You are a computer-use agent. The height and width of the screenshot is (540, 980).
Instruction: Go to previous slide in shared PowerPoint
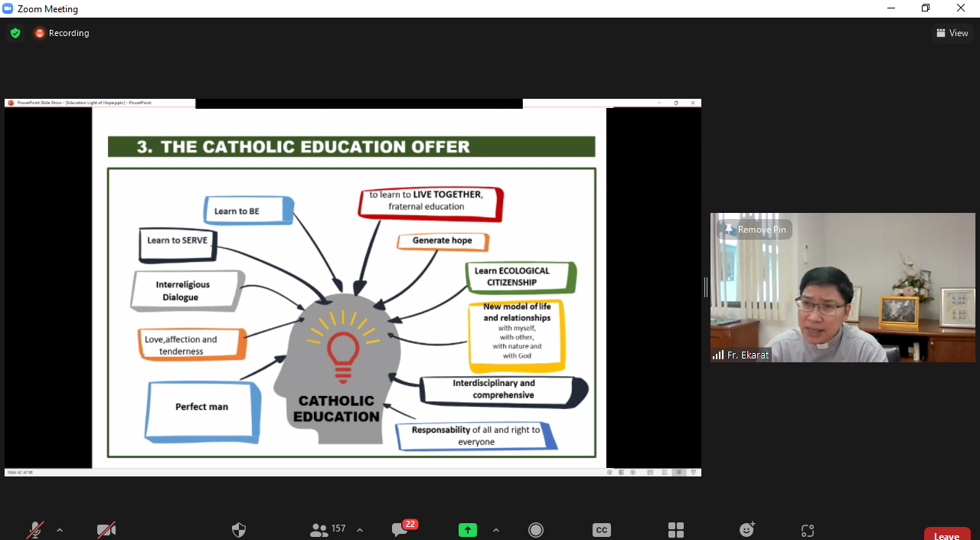(x=610, y=473)
